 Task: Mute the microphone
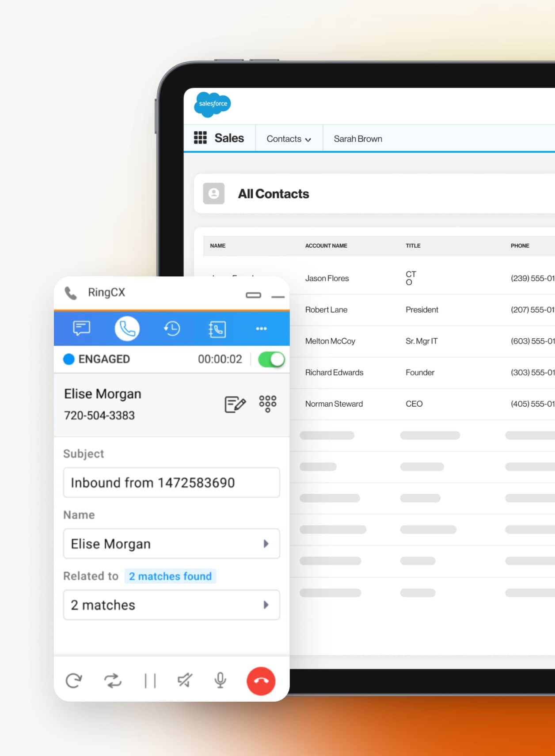pyautogui.click(x=220, y=680)
